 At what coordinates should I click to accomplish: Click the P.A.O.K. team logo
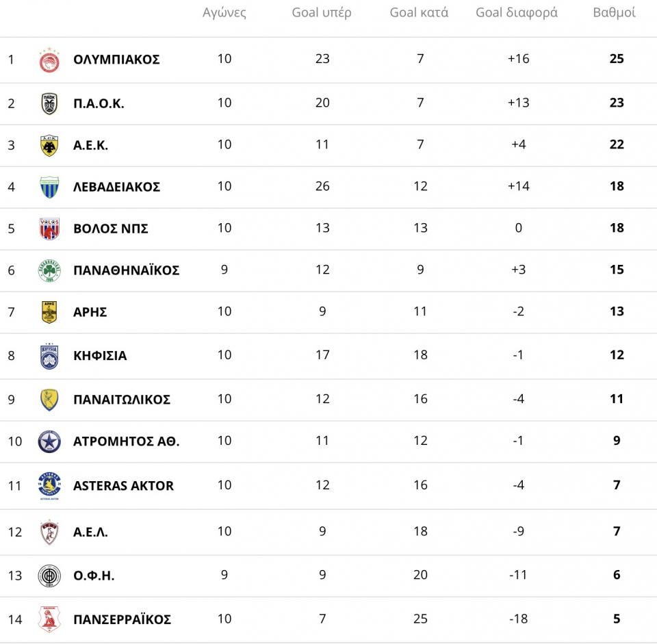(x=49, y=103)
